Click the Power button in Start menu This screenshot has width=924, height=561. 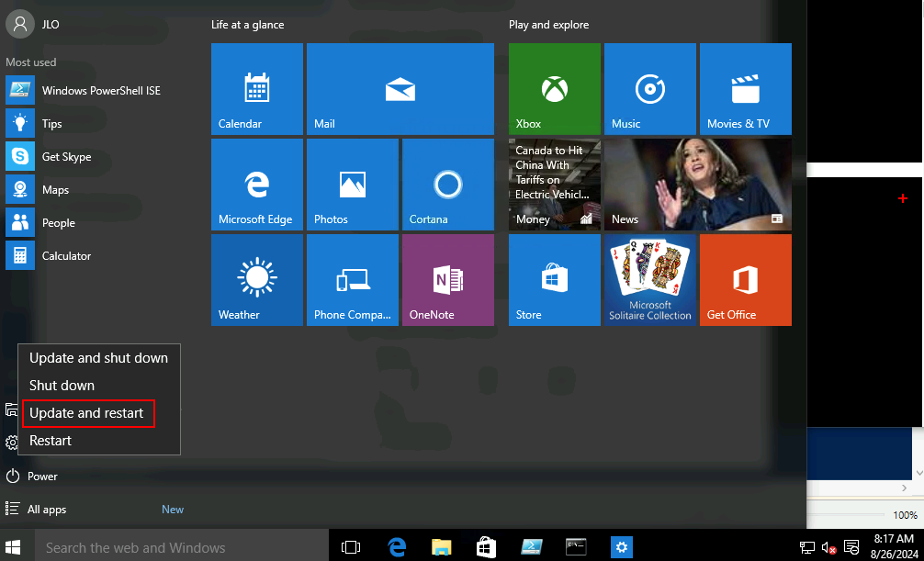[32, 477]
